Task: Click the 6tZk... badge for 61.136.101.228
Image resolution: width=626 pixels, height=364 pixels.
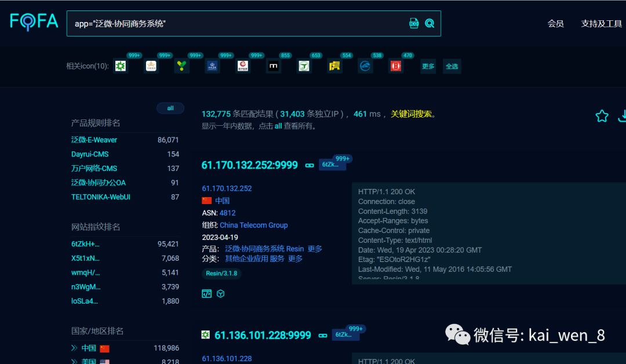Action: point(345,334)
